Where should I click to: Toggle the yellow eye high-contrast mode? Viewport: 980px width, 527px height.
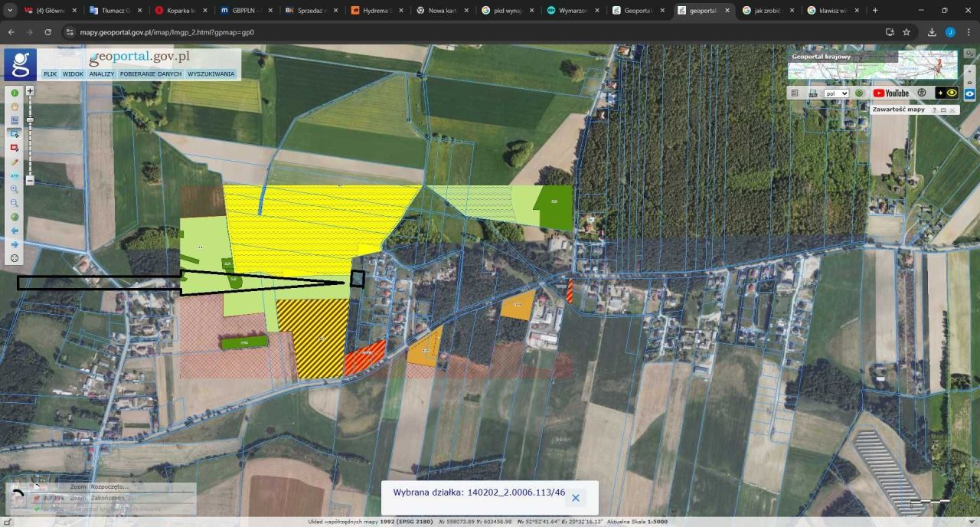coord(952,93)
